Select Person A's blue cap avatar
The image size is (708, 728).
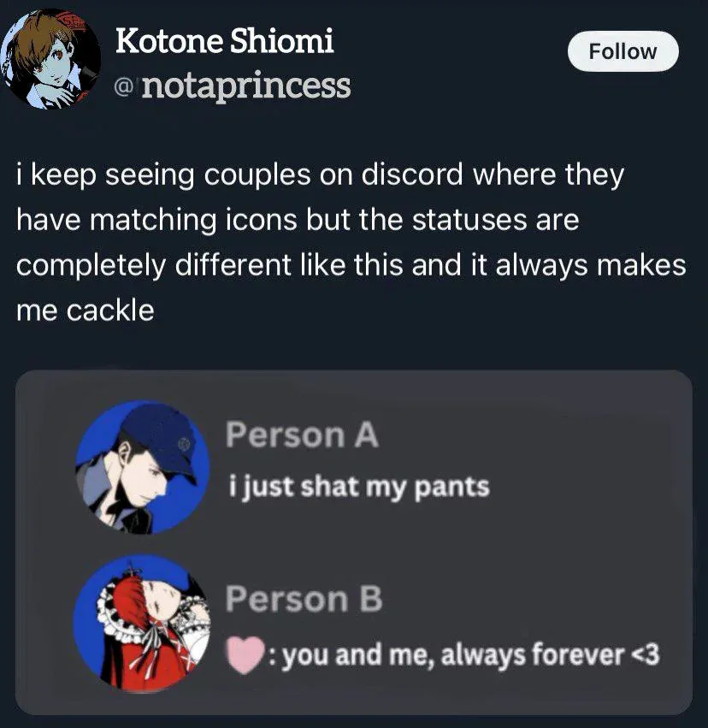click(142, 467)
